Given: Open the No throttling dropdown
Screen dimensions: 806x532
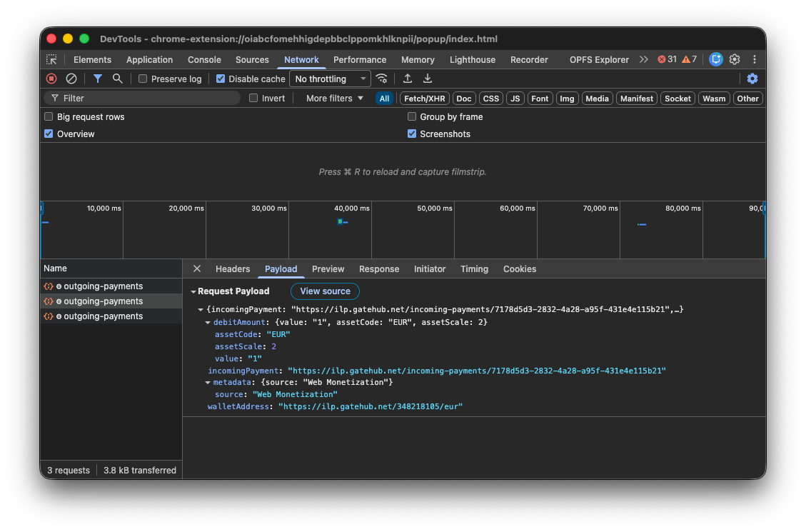Looking at the screenshot, I should tap(329, 79).
